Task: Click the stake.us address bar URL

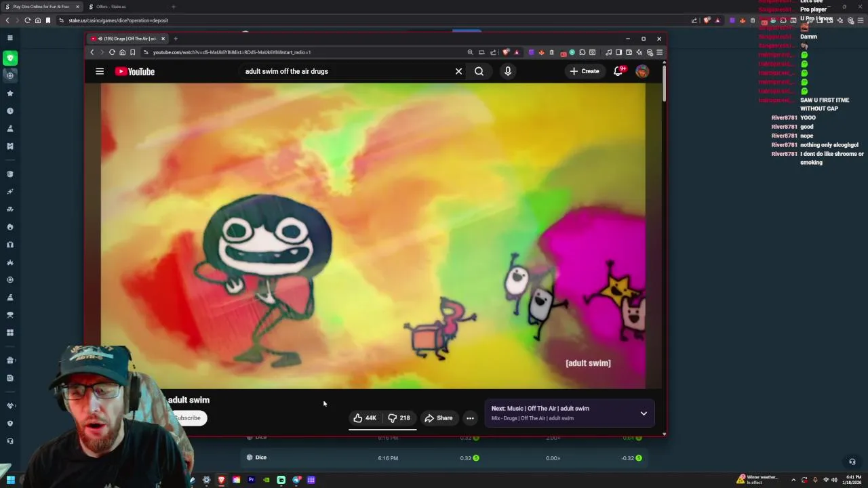Action: point(118,20)
